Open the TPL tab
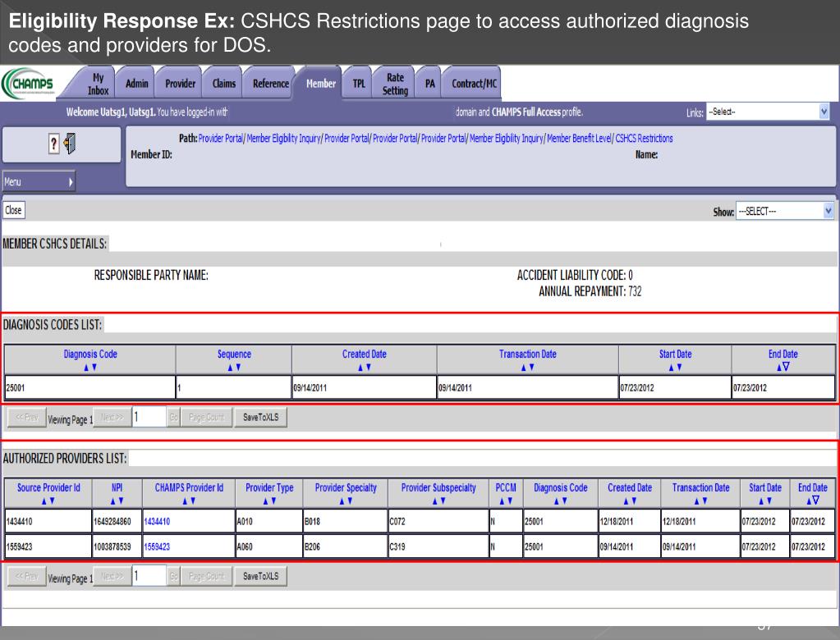 click(x=358, y=84)
